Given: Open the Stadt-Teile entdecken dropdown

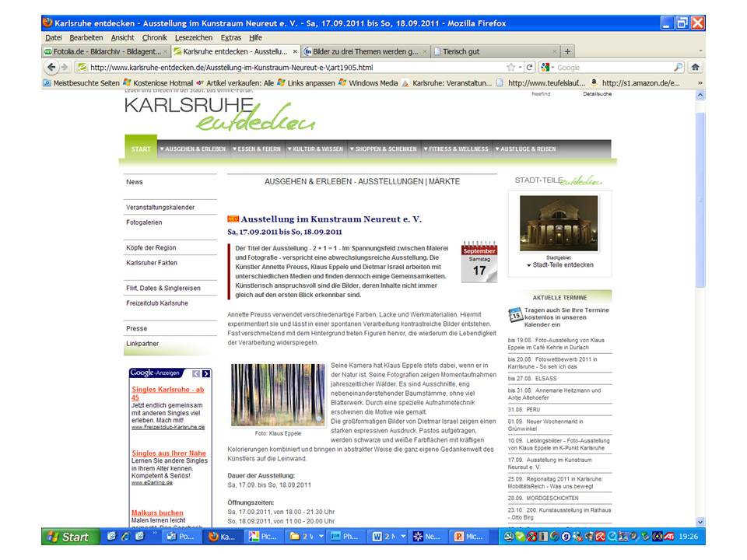Looking at the screenshot, I should click(559, 264).
